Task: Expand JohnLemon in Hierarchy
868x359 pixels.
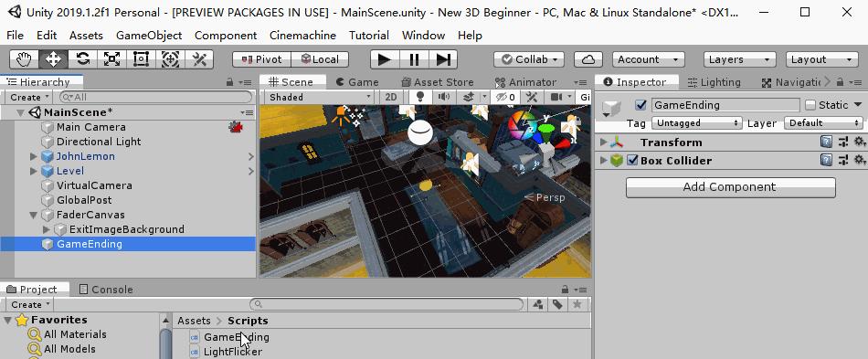Action: tap(34, 156)
